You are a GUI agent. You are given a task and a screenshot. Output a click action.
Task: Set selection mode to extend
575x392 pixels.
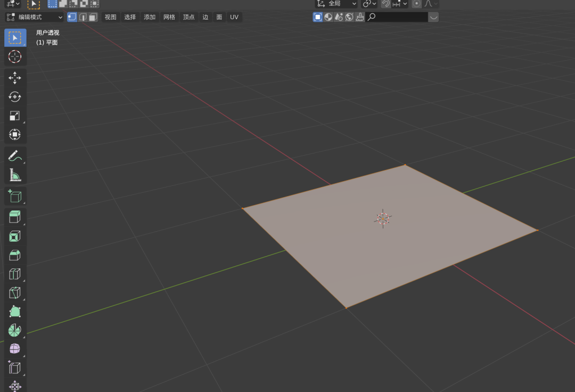pyautogui.click(x=63, y=4)
